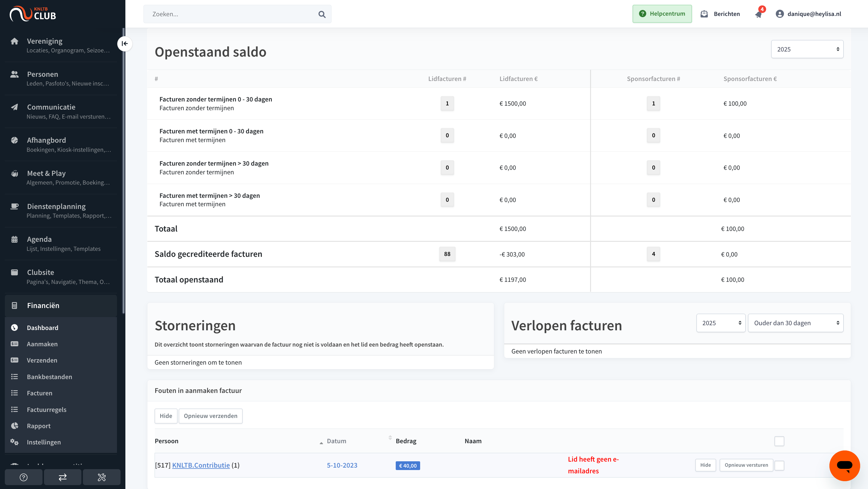This screenshot has height=489, width=868.
Task: Tick the select-all checkbox in the errors table header
Action: pyautogui.click(x=779, y=441)
